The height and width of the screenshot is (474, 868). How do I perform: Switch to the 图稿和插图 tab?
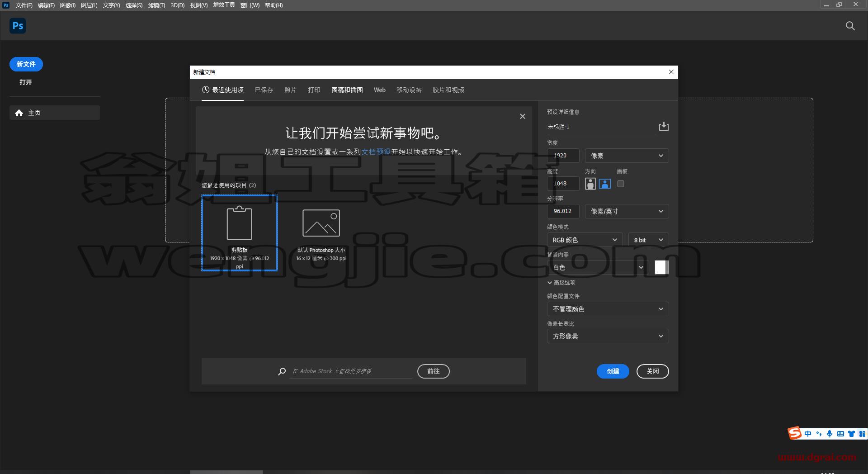pos(347,90)
